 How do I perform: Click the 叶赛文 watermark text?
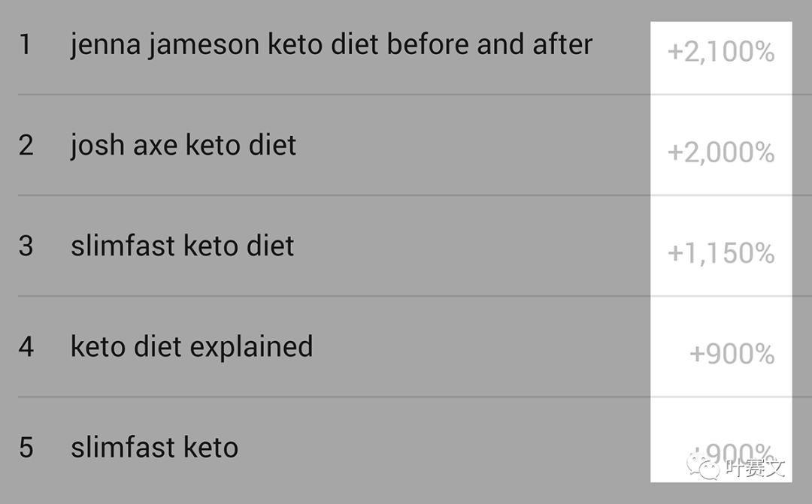(755, 468)
